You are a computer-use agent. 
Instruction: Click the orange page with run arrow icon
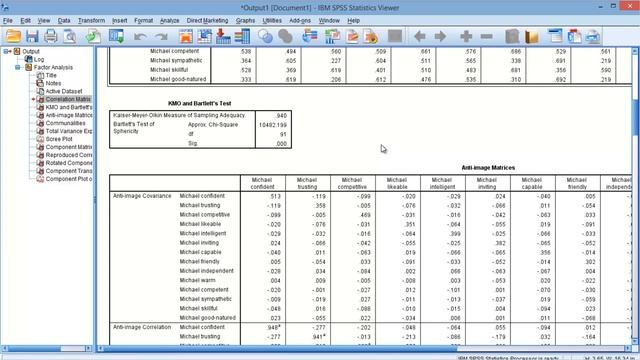point(371,36)
